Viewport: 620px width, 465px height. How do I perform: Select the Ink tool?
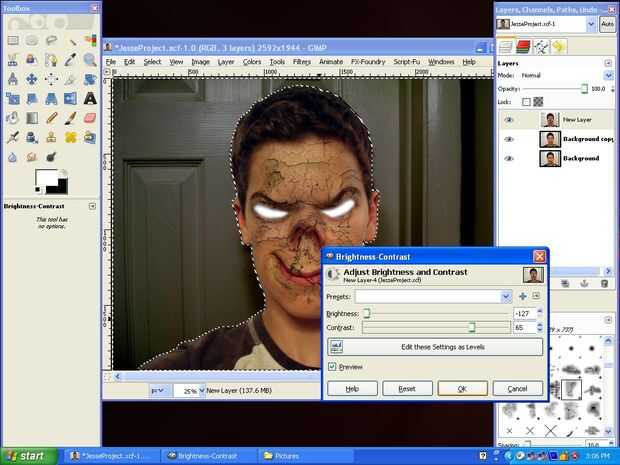[32, 137]
